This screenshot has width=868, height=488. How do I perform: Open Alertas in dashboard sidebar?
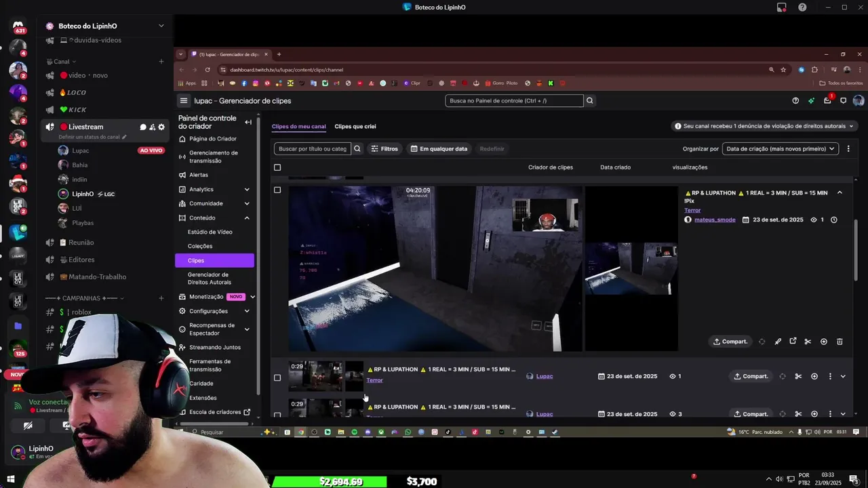[199, 175]
